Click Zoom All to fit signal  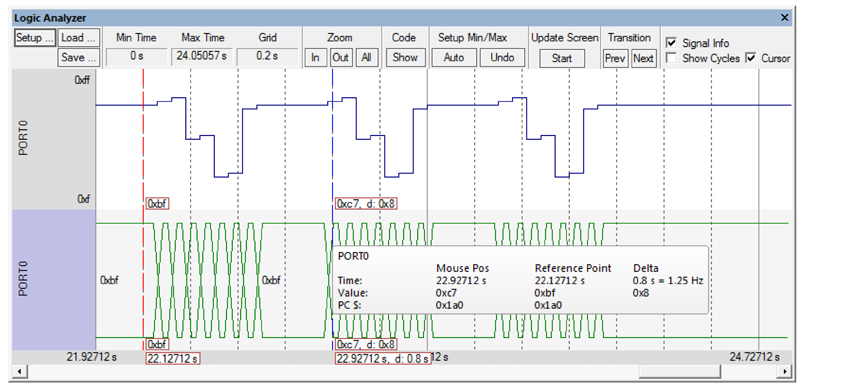click(x=366, y=58)
